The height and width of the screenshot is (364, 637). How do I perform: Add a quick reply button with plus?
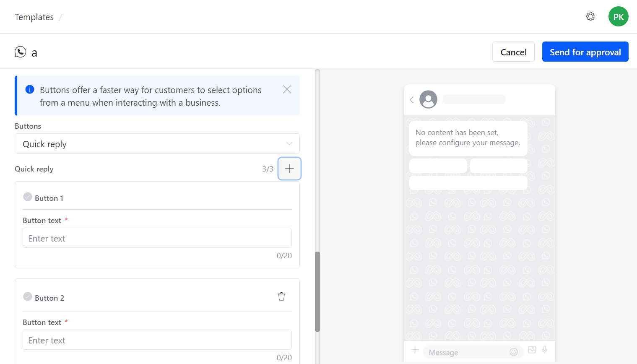(289, 169)
